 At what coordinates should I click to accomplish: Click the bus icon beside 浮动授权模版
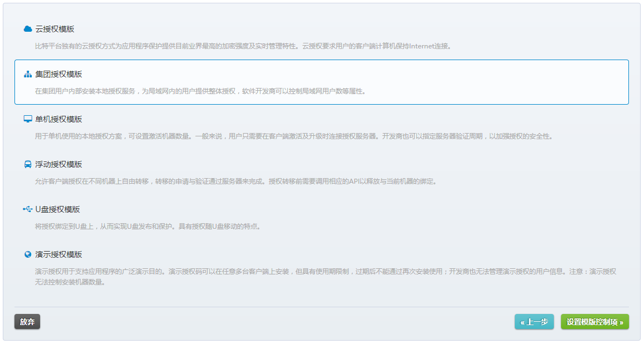(x=28, y=164)
